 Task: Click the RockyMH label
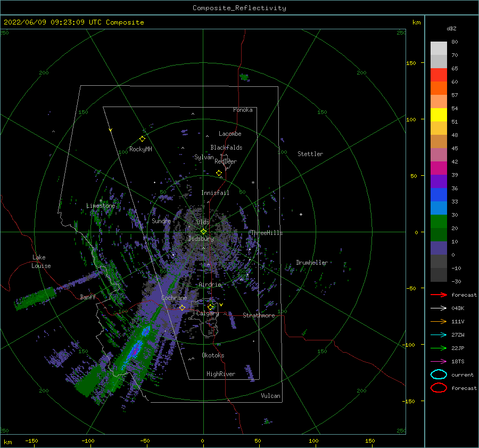tap(141, 149)
